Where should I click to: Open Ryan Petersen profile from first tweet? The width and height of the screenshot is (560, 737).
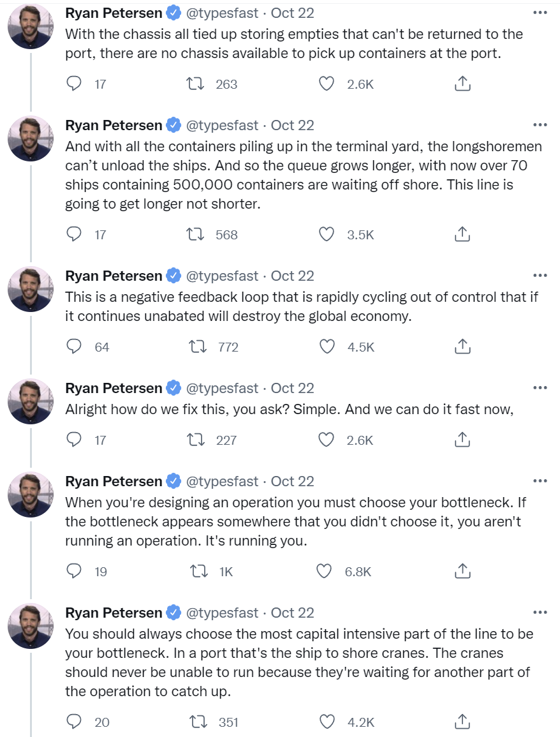[x=114, y=13]
